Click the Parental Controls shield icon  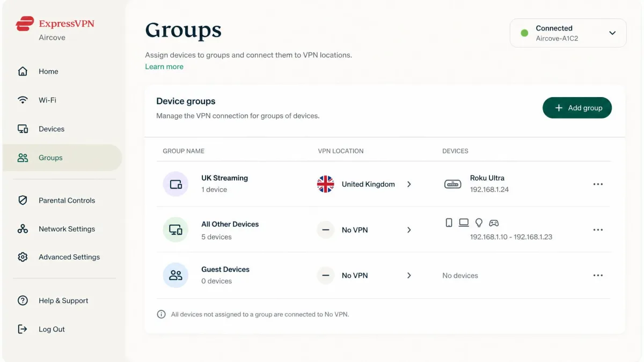[23, 200]
